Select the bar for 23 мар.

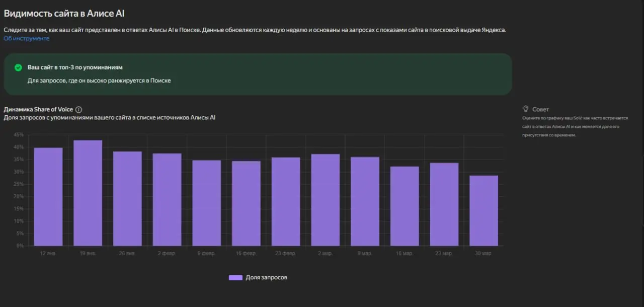(x=444, y=204)
